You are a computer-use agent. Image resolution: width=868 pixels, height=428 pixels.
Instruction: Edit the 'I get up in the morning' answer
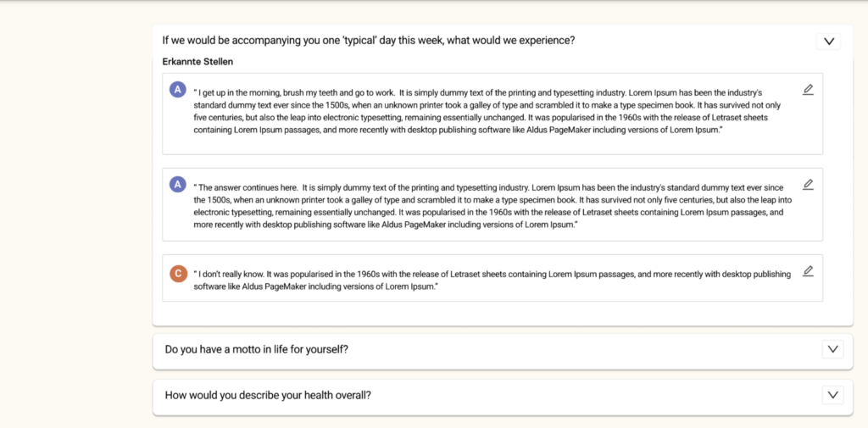point(808,90)
